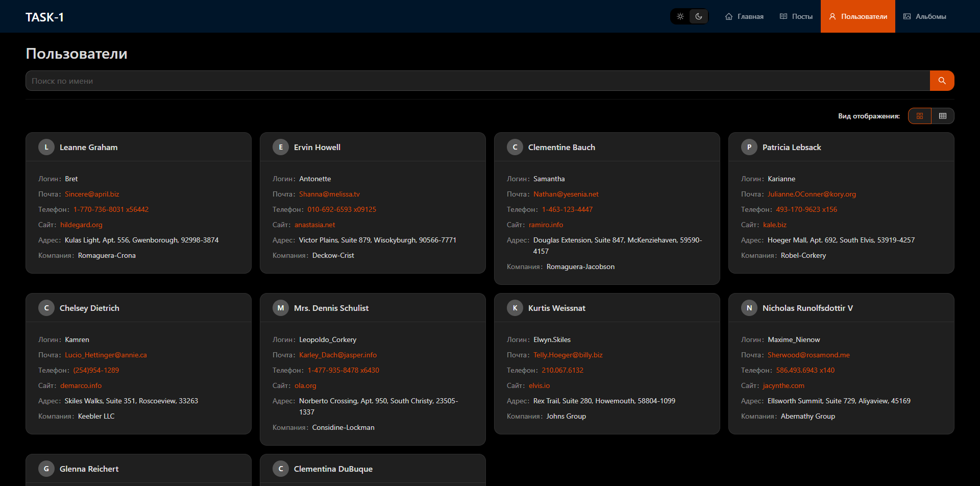Click Leanne Graham's L avatar icon

tap(46, 147)
